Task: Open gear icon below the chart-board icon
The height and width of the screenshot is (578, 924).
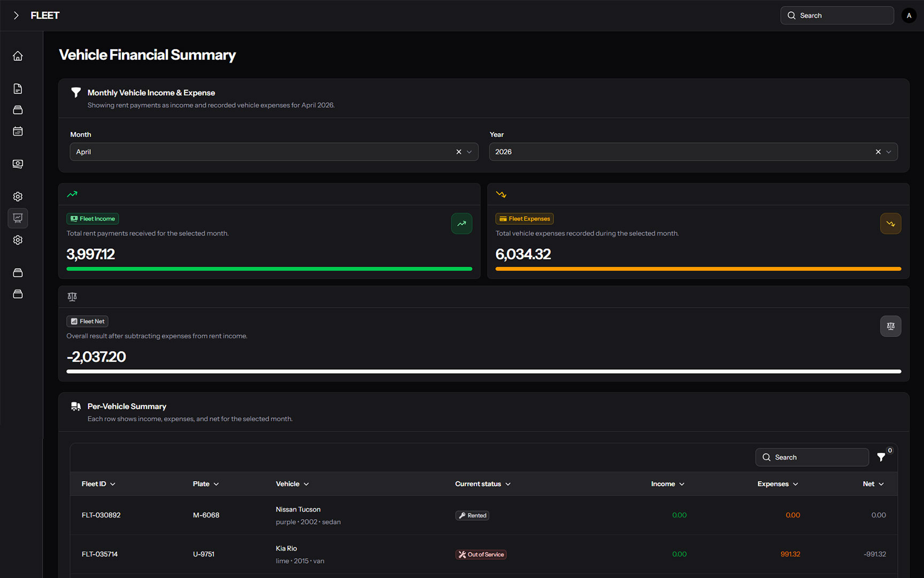Action: (18, 240)
